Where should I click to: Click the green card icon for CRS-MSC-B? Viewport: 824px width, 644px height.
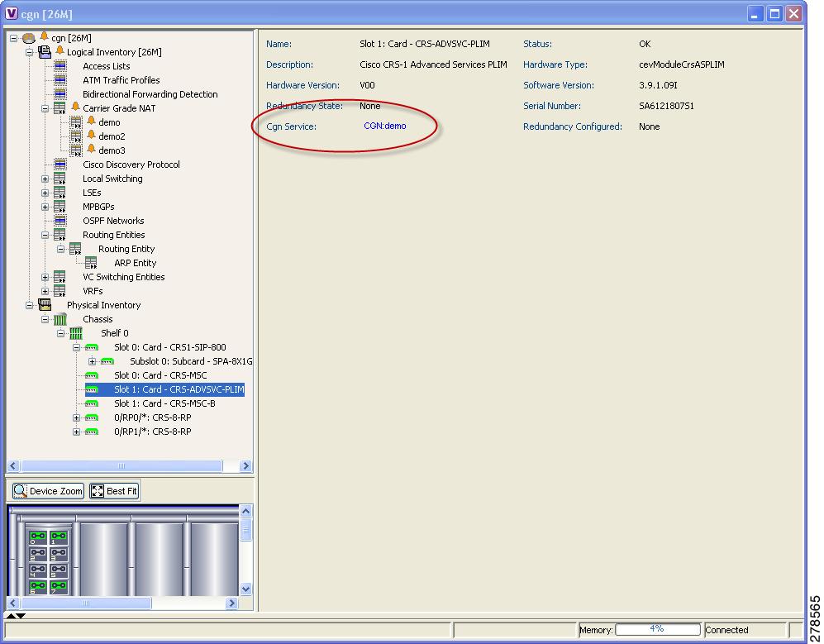[92, 403]
